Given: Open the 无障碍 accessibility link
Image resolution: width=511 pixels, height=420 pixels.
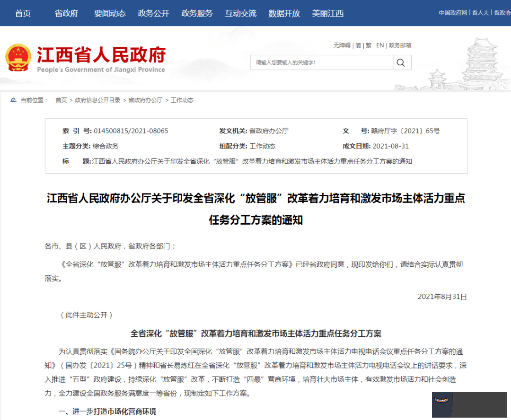Looking at the screenshot, I should click(342, 45).
